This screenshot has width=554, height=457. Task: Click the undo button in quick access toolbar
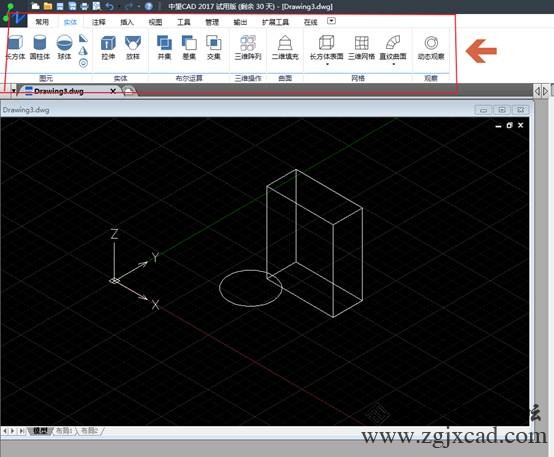pos(110,6)
